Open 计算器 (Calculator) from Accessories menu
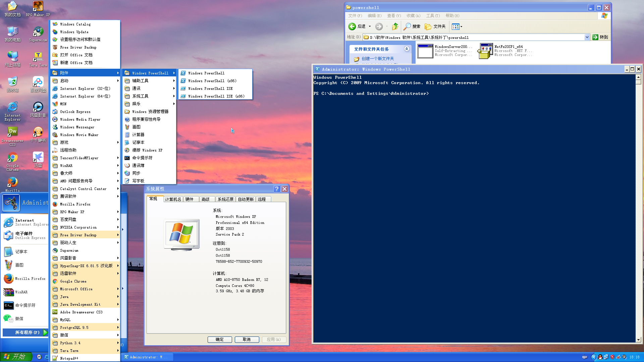The height and width of the screenshot is (362, 644). 150,135
